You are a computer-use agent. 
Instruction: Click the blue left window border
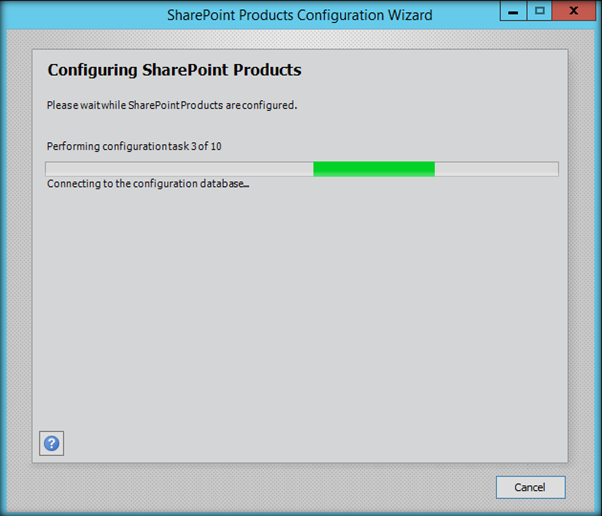3,269
